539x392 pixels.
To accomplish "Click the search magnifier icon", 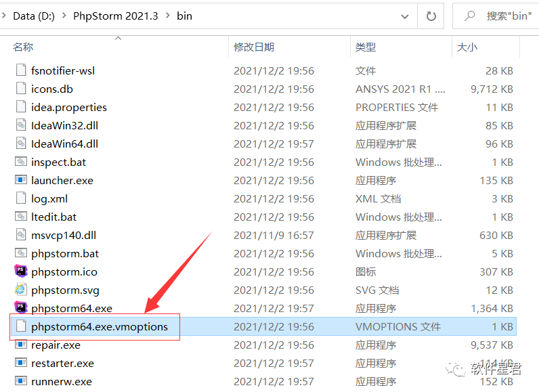I will 469,16.
